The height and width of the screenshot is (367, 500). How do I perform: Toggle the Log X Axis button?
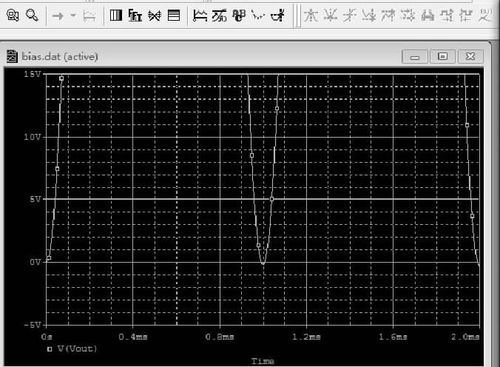pyautogui.click(x=116, y=15)
